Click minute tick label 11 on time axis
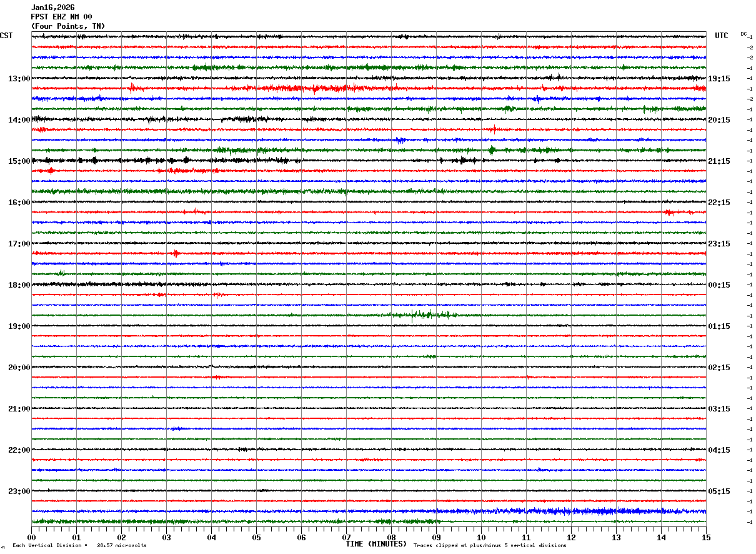The image size is (756, 554). click(x=526, y=537)
